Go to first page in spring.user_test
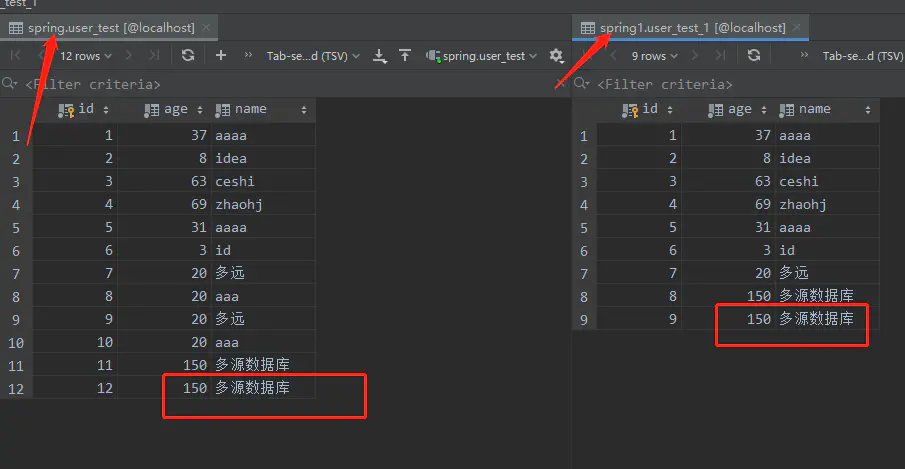 point(16,55)
